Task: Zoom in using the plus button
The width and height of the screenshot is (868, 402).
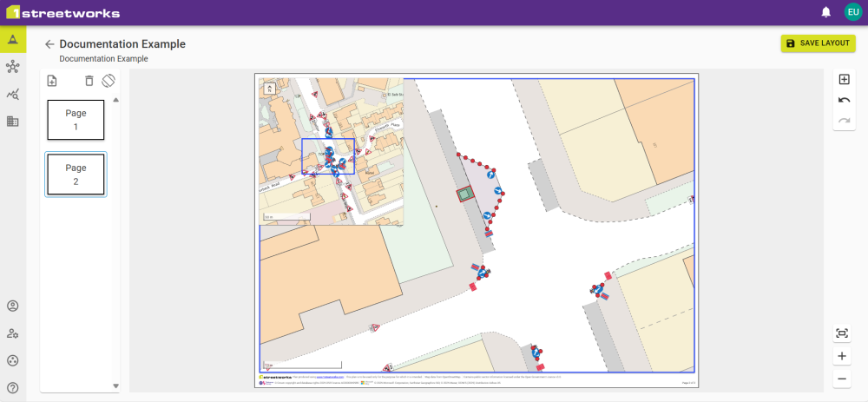Action: (x=842, y=356)
